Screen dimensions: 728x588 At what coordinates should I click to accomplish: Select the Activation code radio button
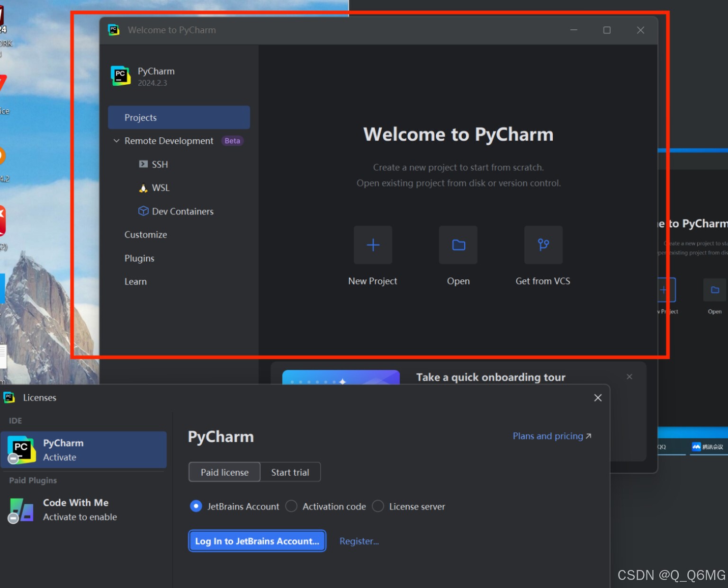291,506
